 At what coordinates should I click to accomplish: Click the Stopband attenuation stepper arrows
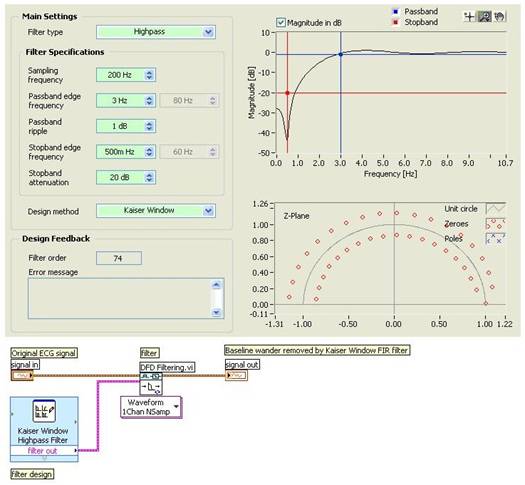[x=149, y=177]
